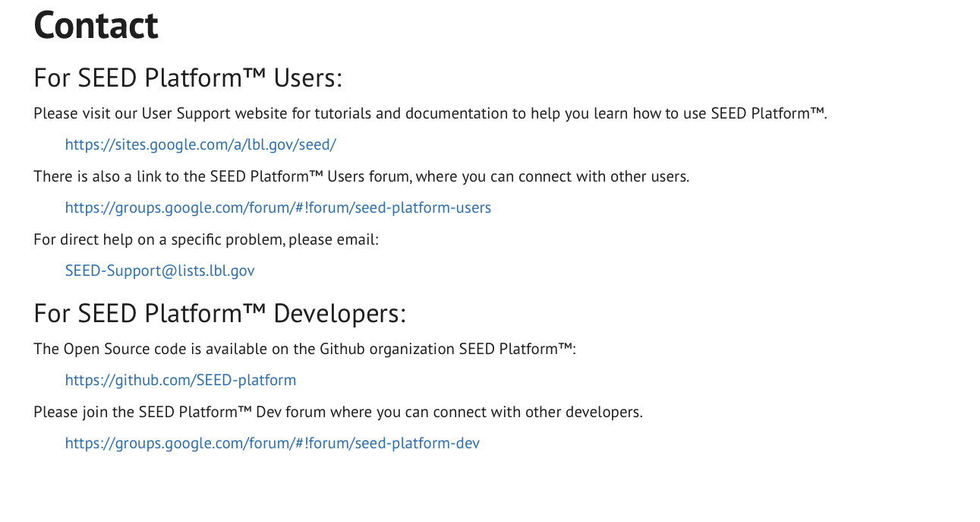Click the seed-platform-users Google Groups link
980x522 pixels.
[x=277, y=207]
